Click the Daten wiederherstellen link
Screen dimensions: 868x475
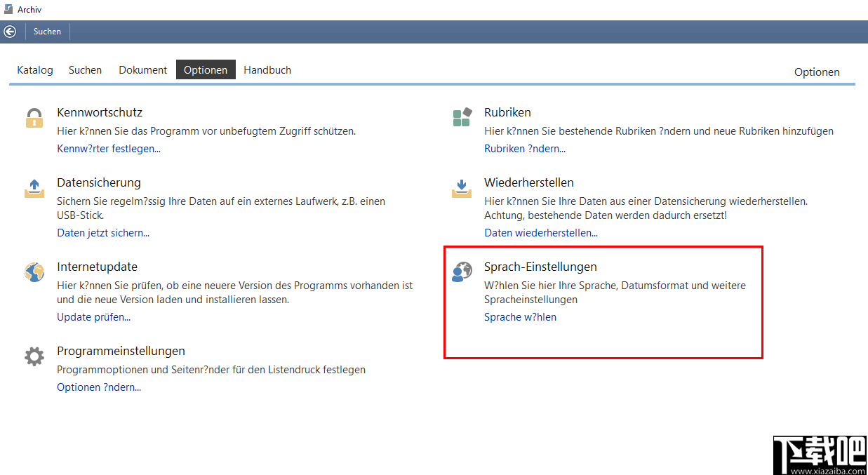click(541, 233)
